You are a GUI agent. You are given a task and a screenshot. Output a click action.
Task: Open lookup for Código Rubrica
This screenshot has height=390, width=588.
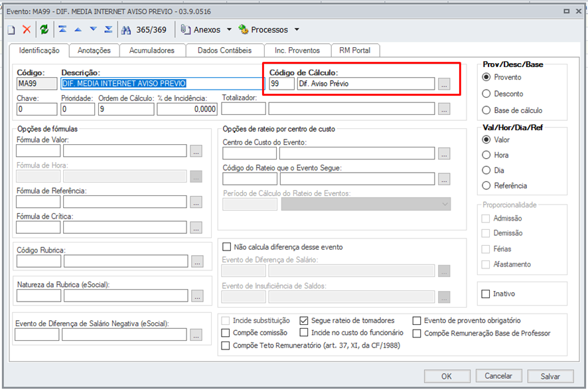(197, 261)
